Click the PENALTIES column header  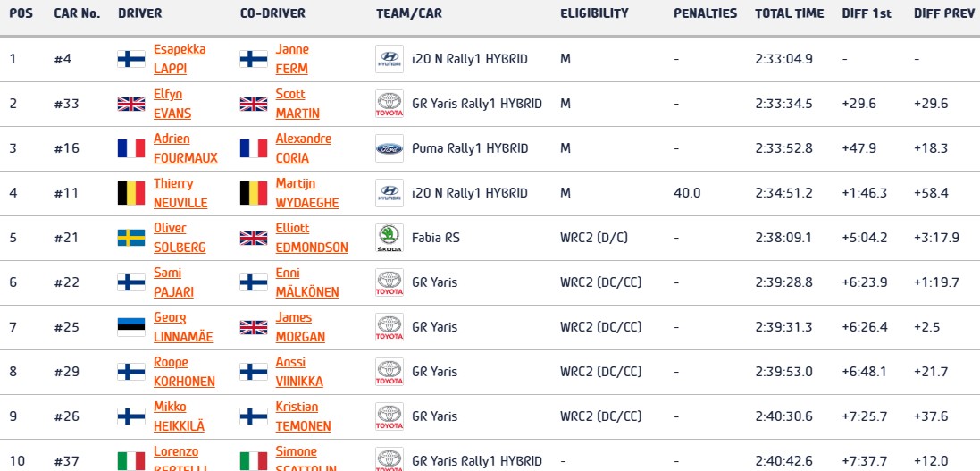click(706, 13)
